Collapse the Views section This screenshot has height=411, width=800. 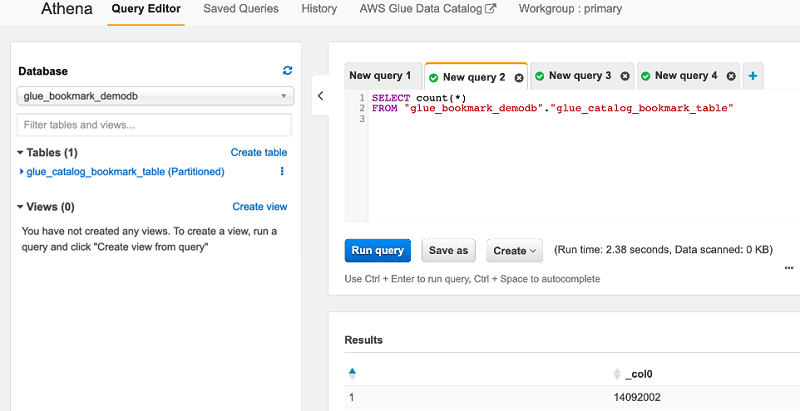(x=20, y=207)
